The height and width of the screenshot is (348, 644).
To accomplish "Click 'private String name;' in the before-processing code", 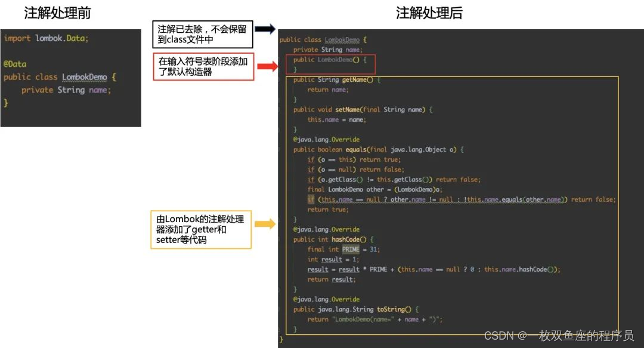I will pyautogui.click(x=66, y=90).
